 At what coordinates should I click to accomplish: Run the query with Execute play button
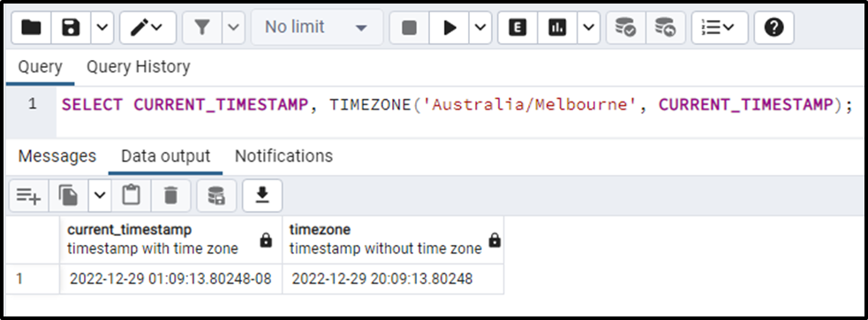tap(449, 27)
